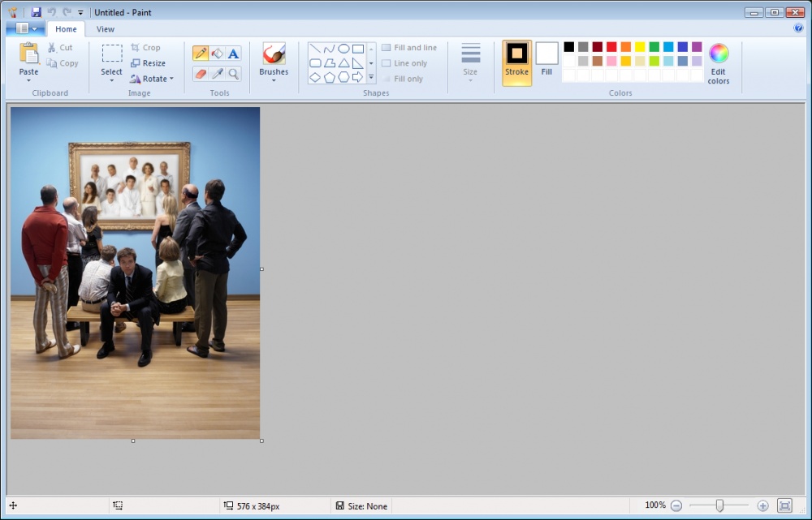Choose the Curve shape

330,49
